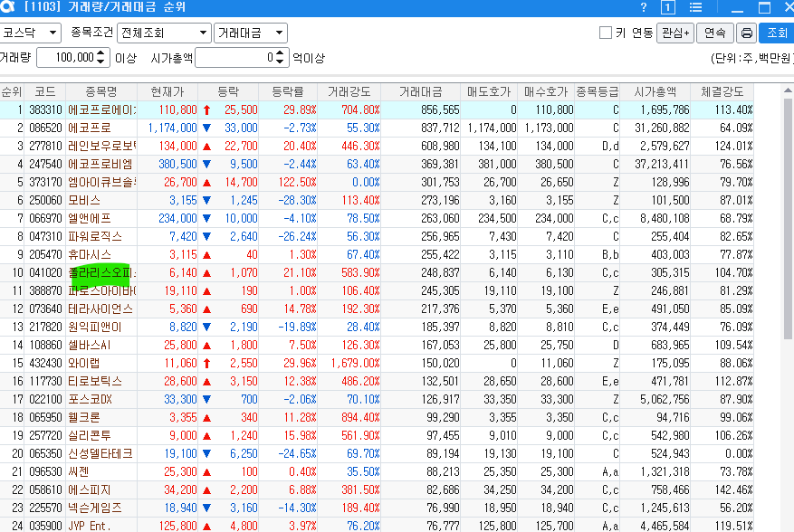Select the 와이랩 stock name

(84, 364)
